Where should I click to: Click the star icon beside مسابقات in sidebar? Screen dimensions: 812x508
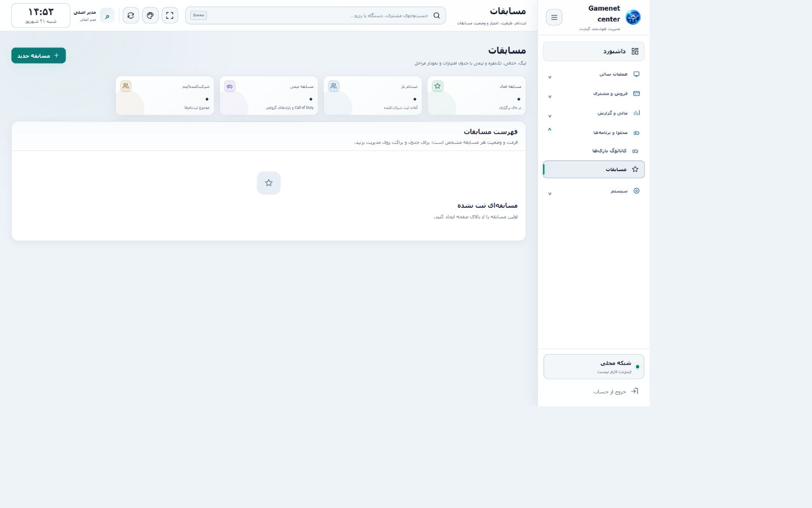[635, 169]
